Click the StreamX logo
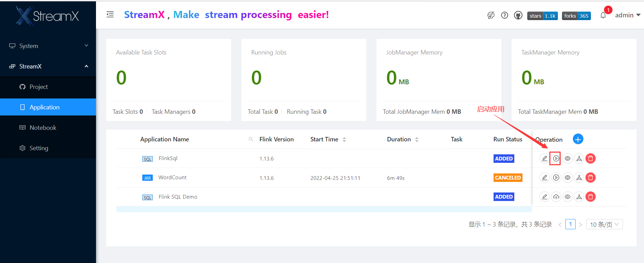The height and width of the screenshot is (263, 644). click(48, 16)
